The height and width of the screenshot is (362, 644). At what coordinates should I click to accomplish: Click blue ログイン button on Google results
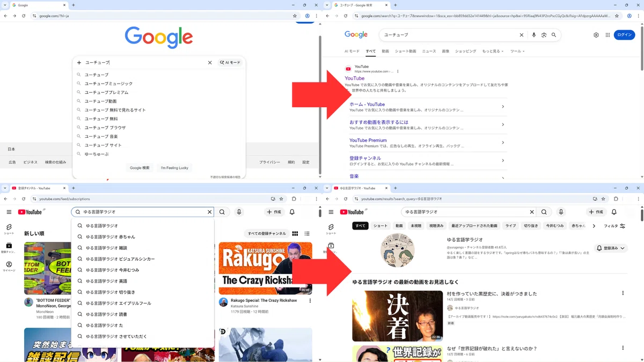pos(624,35)
